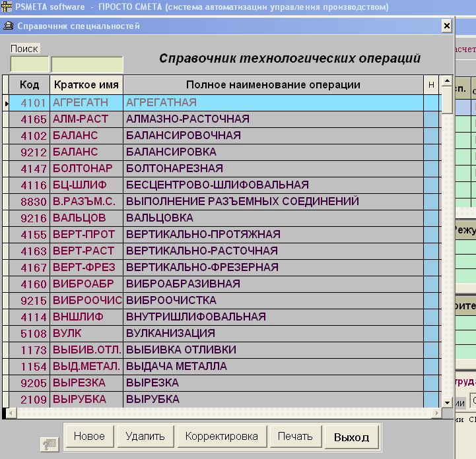The width and height of the screenshot is (476, 459).
Task: Click the Н column header
Action: (431, 85)
